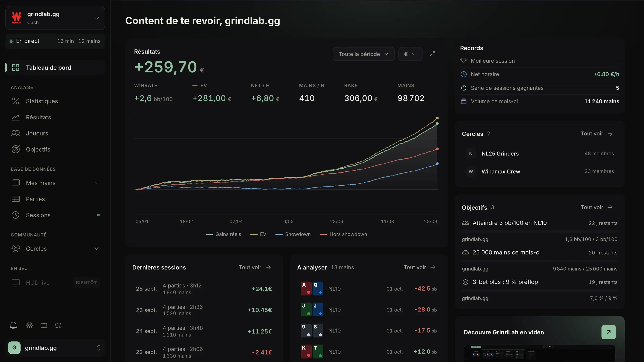Toggle Showdown series in chart legend
644x362 pixels.
(293, 234)
